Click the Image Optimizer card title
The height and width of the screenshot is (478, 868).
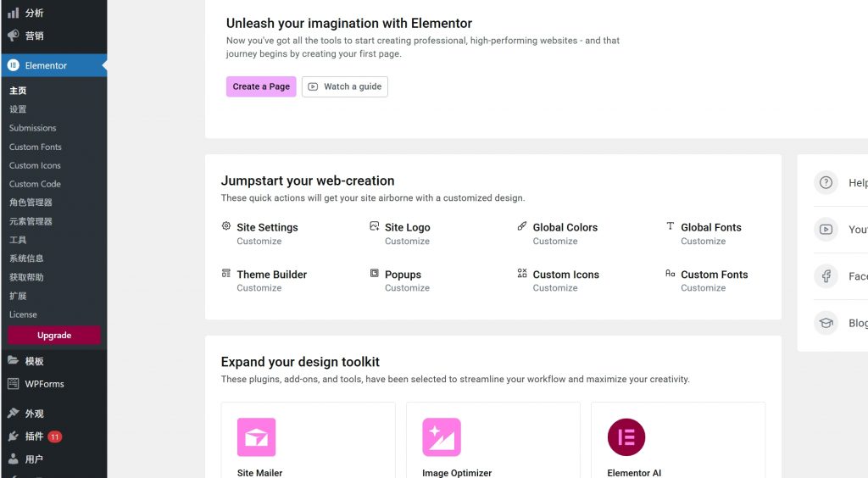457,473
